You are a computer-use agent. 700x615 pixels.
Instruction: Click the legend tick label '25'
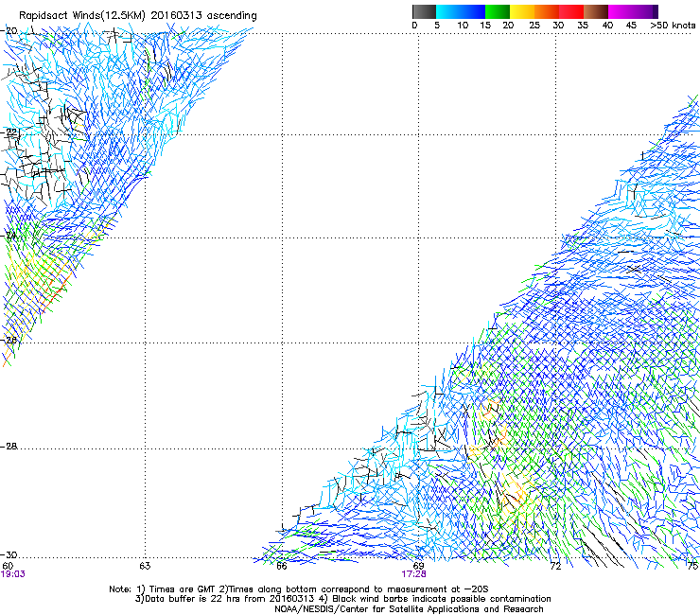click(534, 26)
